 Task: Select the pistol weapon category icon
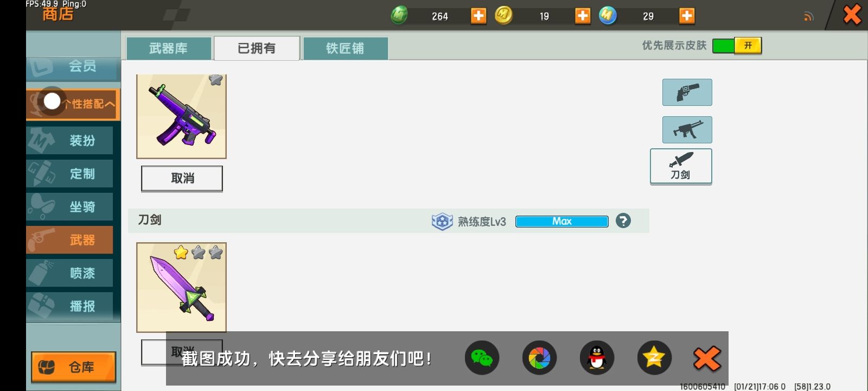point(687,92)
